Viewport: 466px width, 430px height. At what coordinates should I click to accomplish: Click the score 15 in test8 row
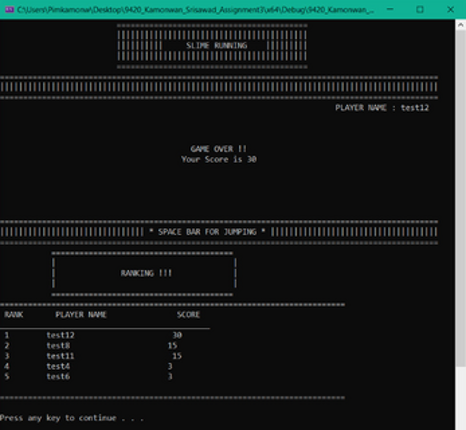click(172, 345)
